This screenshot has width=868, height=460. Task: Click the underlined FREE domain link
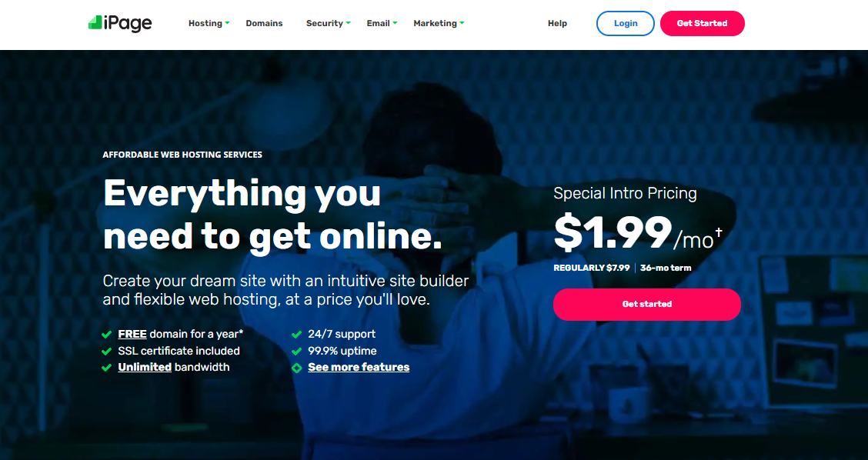pos(132,334)
